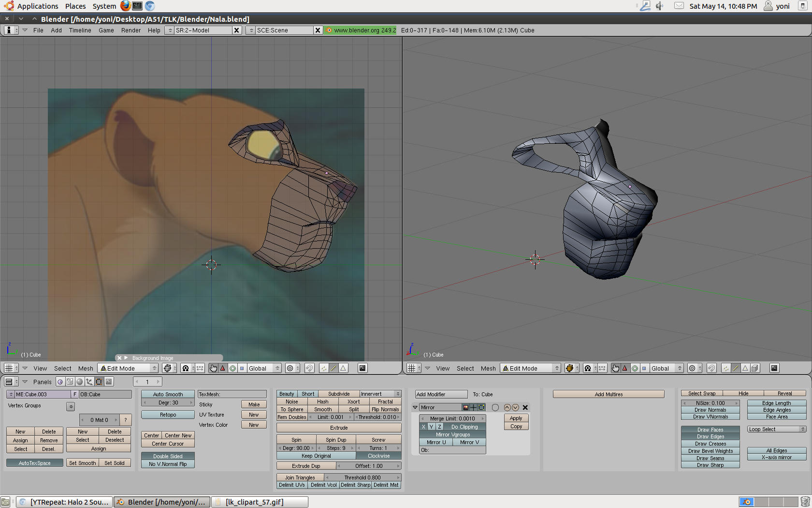
Task: Enable face select mode in left viewport
Action: click(x=343, y=368)
